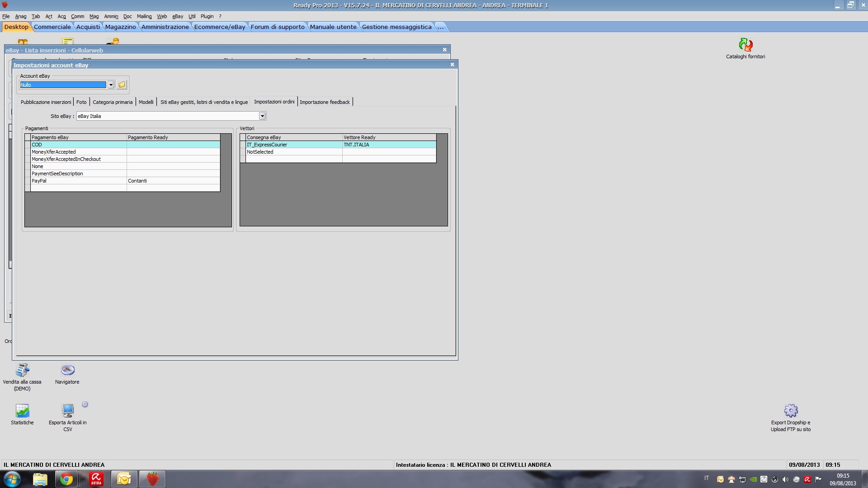Open the Navigatore desktop icon
This screenshot has width=868, height=488.
point(67,371)
